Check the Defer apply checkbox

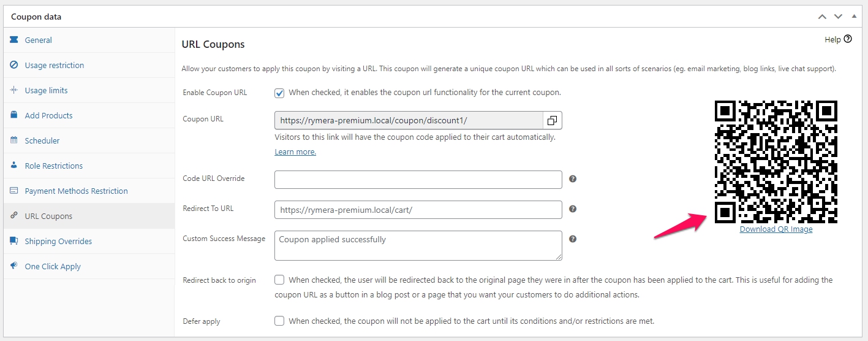[279, 321]
